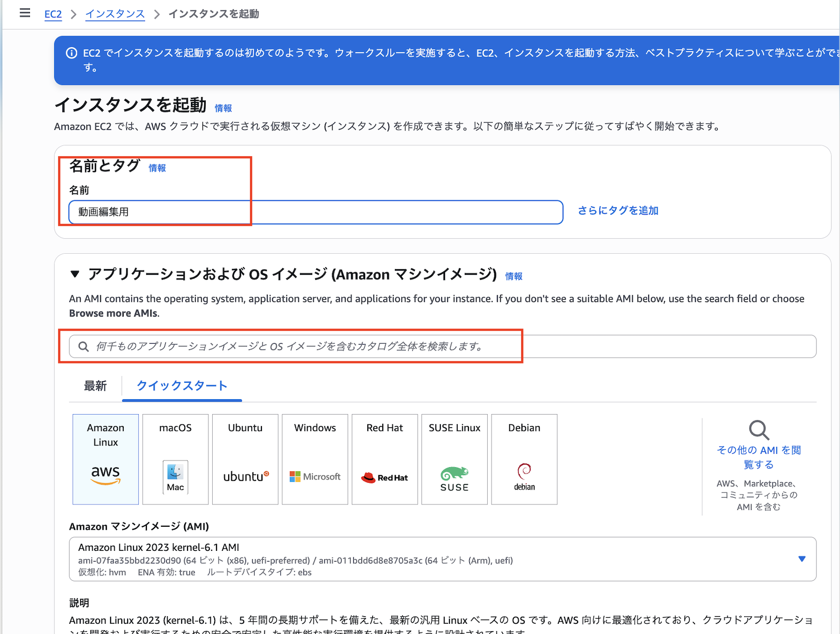Image resolution: width=840 pixels, height=634 pixels.
Task: Click the magnifier icon in the AMI search box
Action: click(84, 346)
